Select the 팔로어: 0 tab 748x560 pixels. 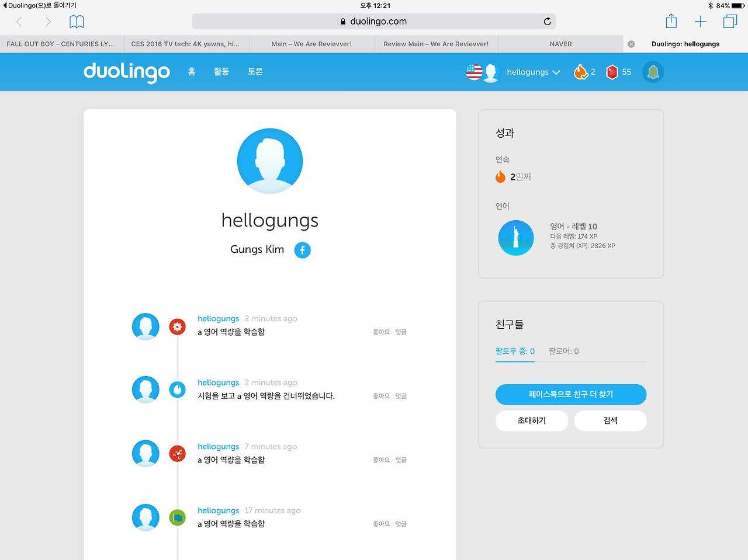[x=563, y=351]
